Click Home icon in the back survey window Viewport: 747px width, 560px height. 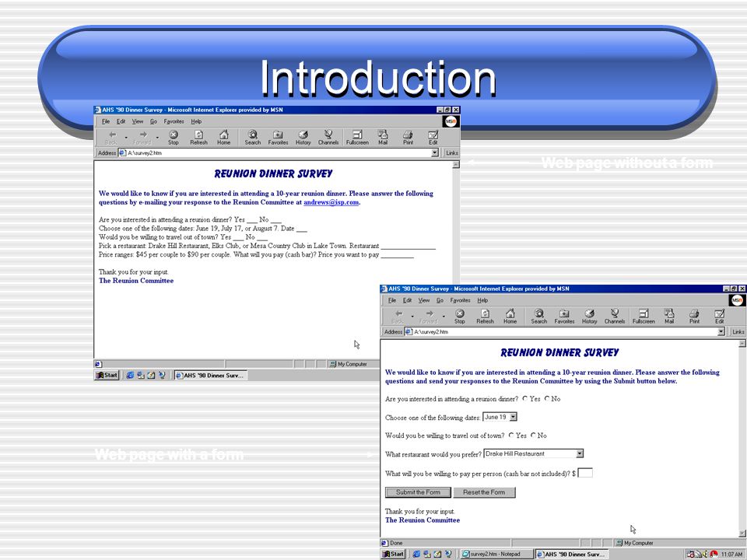[223, 138]
